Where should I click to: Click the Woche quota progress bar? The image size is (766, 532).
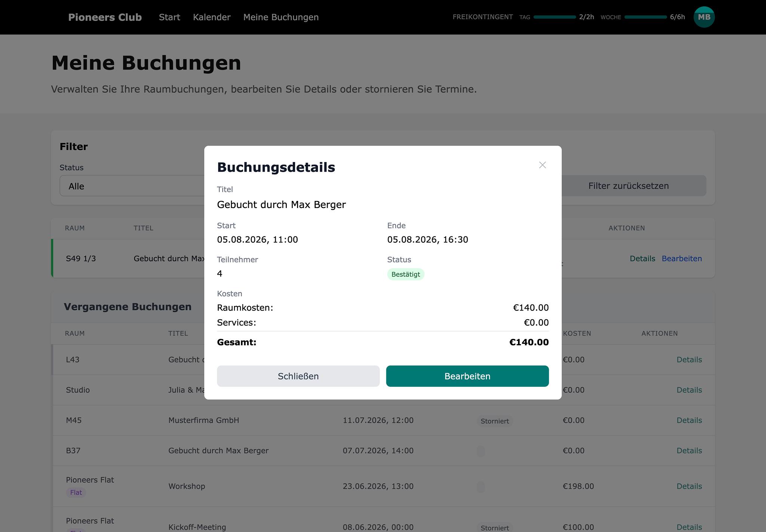(x=646, y=17)
